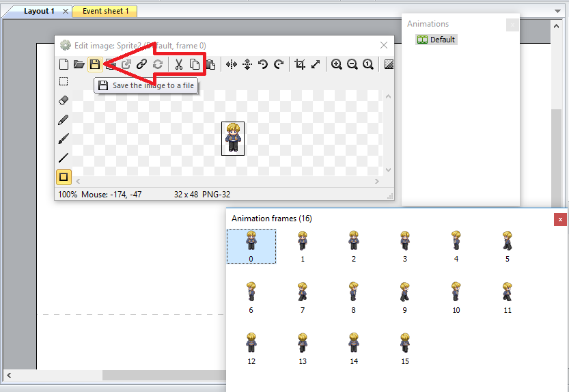
Task: Click the Clear image new-page icon
Action: pos(64,65)
